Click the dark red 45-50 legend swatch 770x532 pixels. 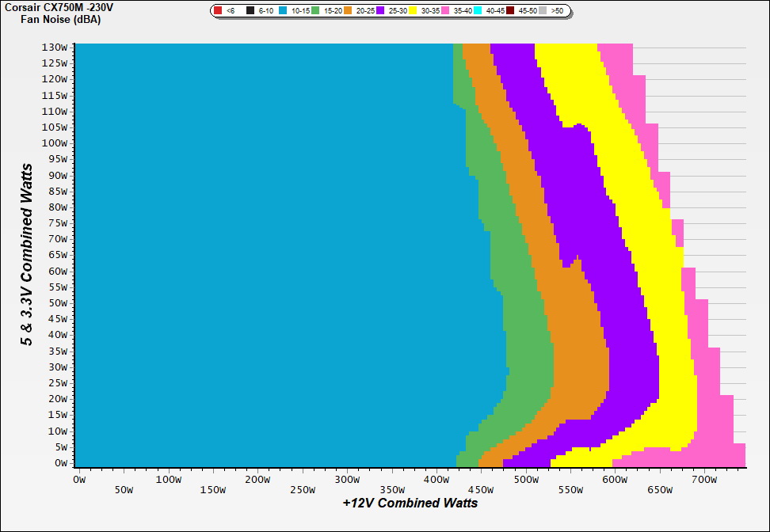512,11
